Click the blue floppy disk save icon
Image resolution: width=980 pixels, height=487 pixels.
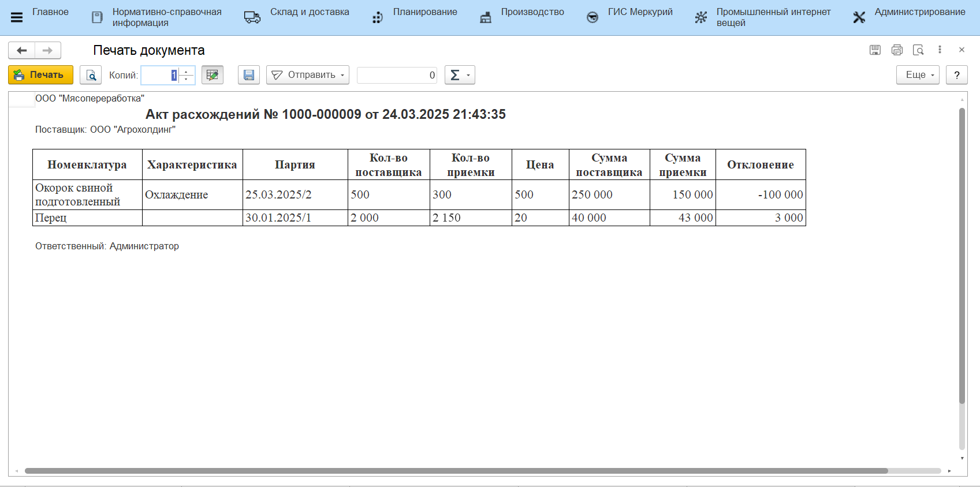(x=248, y=75)
